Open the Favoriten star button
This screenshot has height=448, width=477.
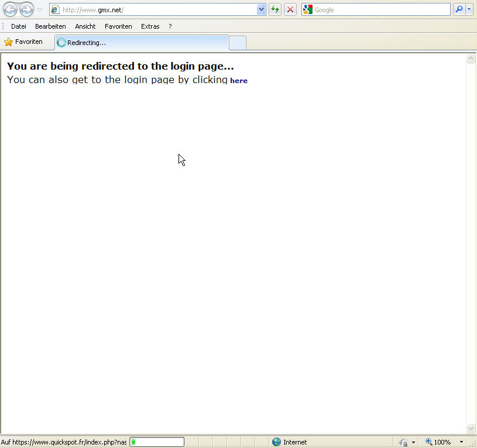pos(23,42)
